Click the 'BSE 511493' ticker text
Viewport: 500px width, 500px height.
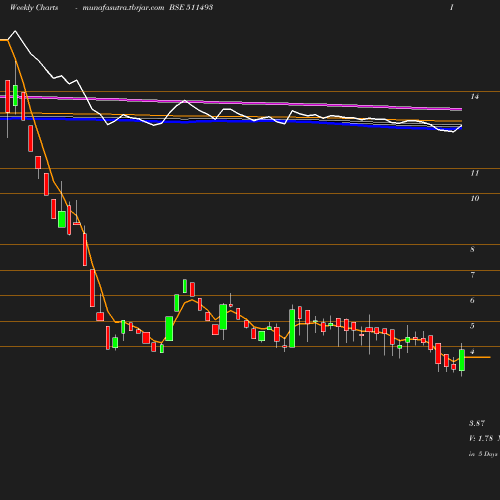tap(191, 7)
